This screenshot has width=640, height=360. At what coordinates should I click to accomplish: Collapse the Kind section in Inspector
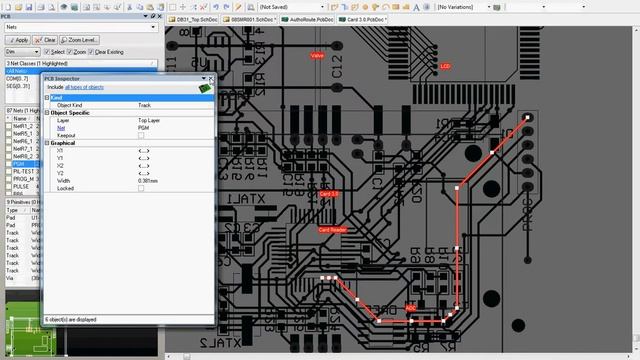(47, 98)
